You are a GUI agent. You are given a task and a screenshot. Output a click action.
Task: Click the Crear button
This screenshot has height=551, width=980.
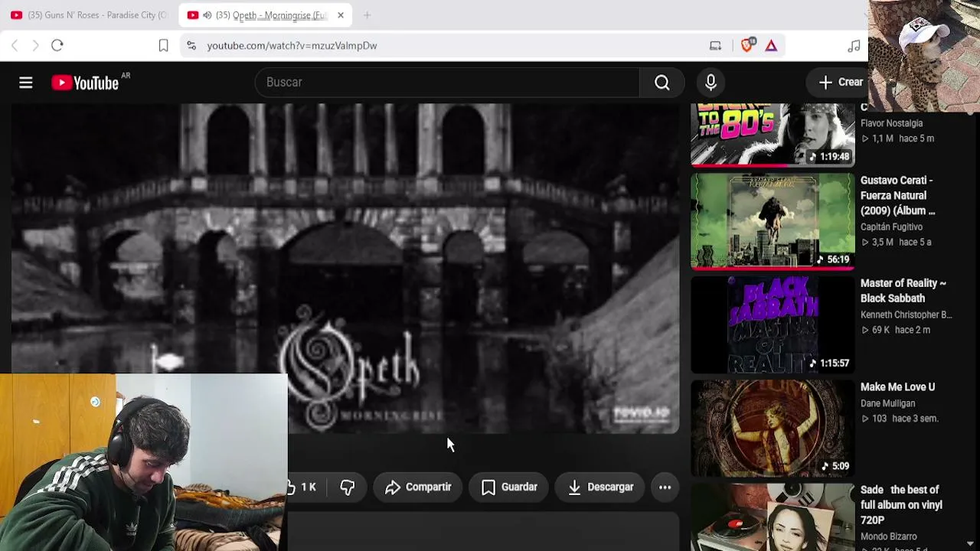[x=840, y=83]
